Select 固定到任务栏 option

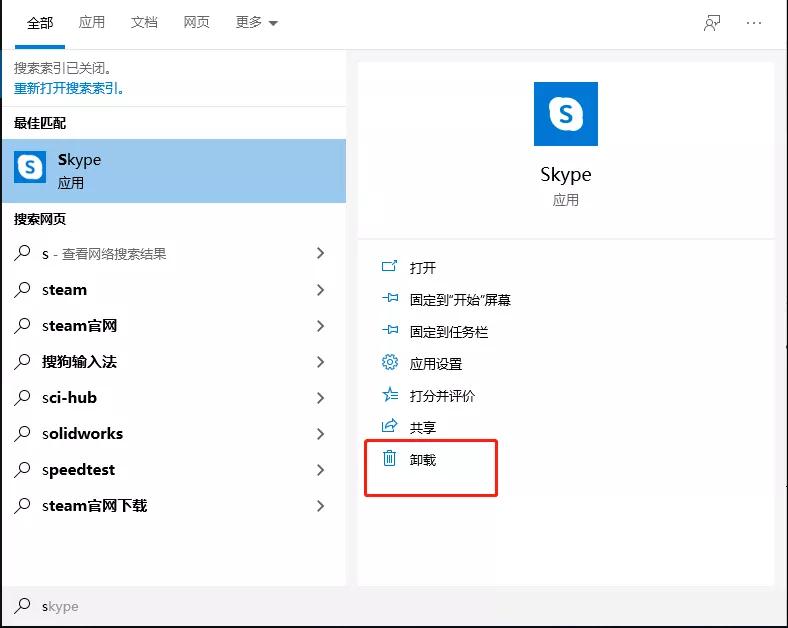pos(449,332)
